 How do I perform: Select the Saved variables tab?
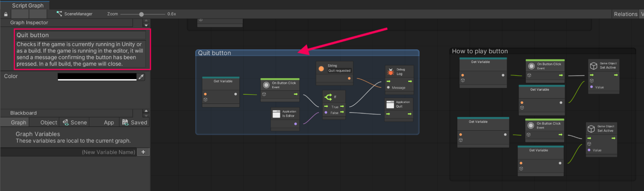tap(135, 123)
